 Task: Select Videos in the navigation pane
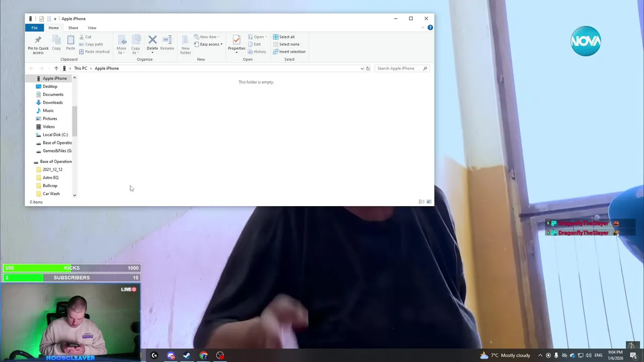(45, 127)
